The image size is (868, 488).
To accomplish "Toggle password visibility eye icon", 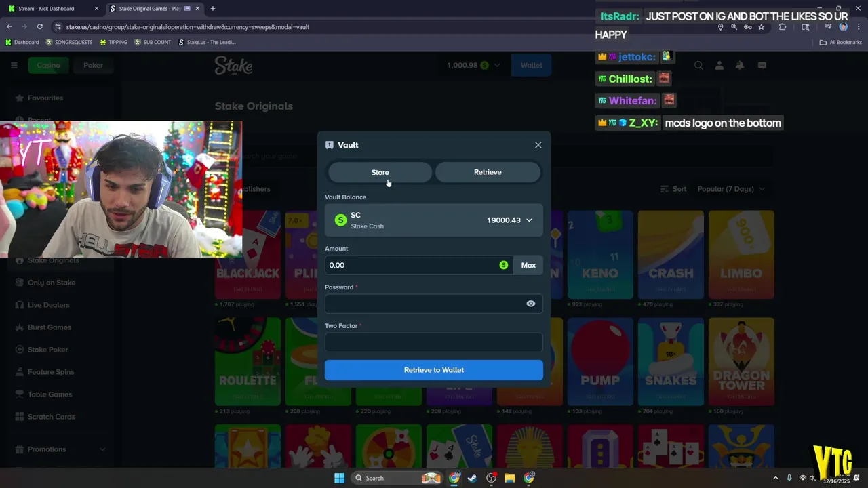I will coord(531,304).
